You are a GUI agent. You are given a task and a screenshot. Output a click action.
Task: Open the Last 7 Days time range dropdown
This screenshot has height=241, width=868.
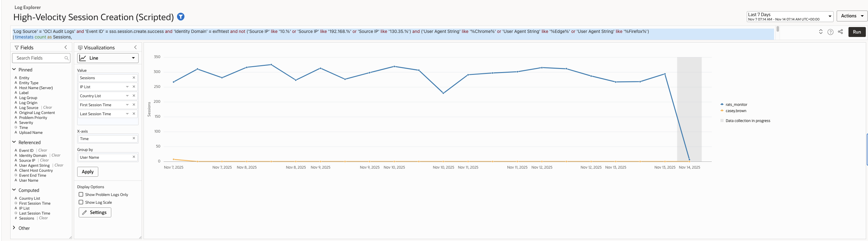point(790,16)
